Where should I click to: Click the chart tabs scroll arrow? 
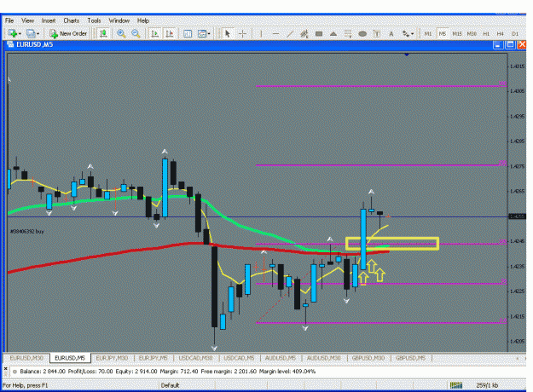pyautogui.click(x=518, y=359)
